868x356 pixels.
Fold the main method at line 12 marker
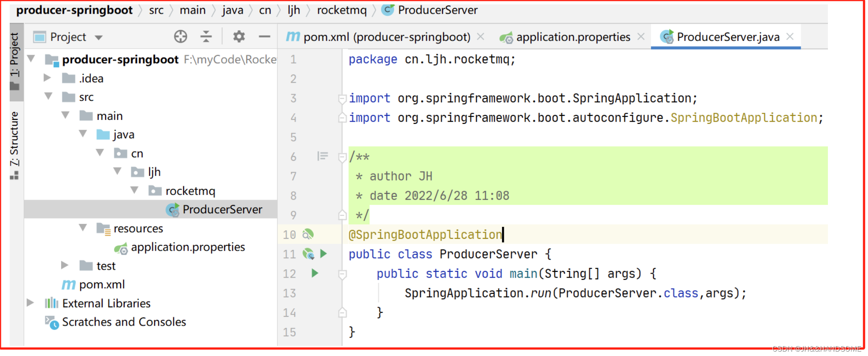(x=342, y=274)
